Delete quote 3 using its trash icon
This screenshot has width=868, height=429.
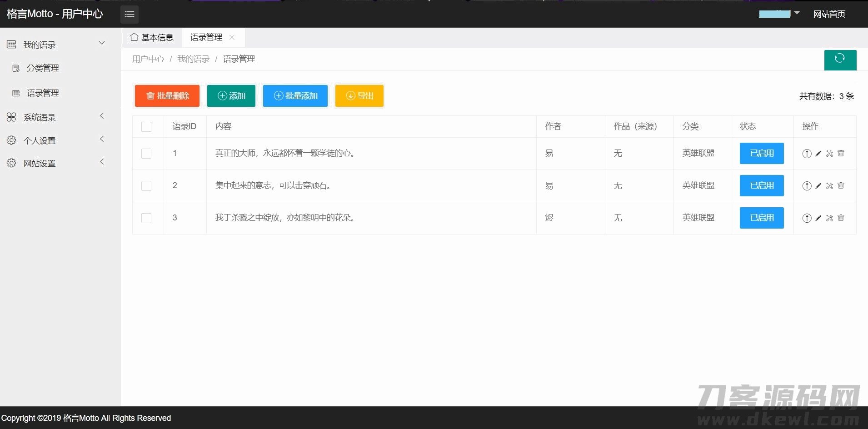pyautogui.click(x=841, y=218)
